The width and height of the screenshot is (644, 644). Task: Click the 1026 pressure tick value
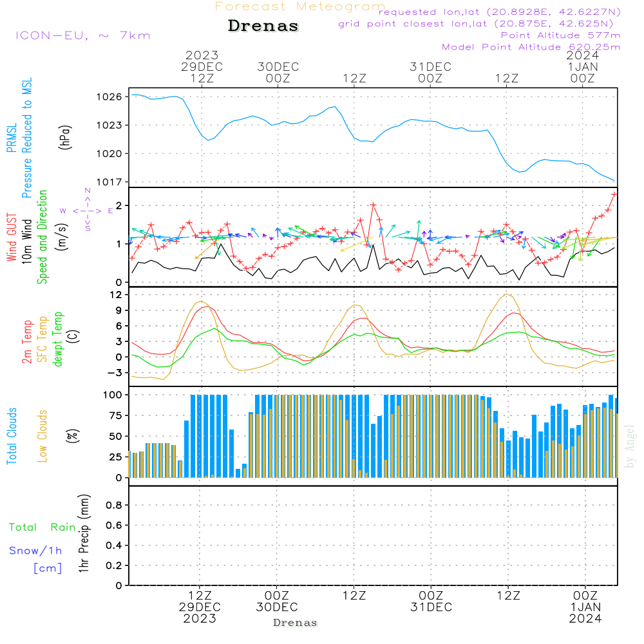click(x=109, y=97)
